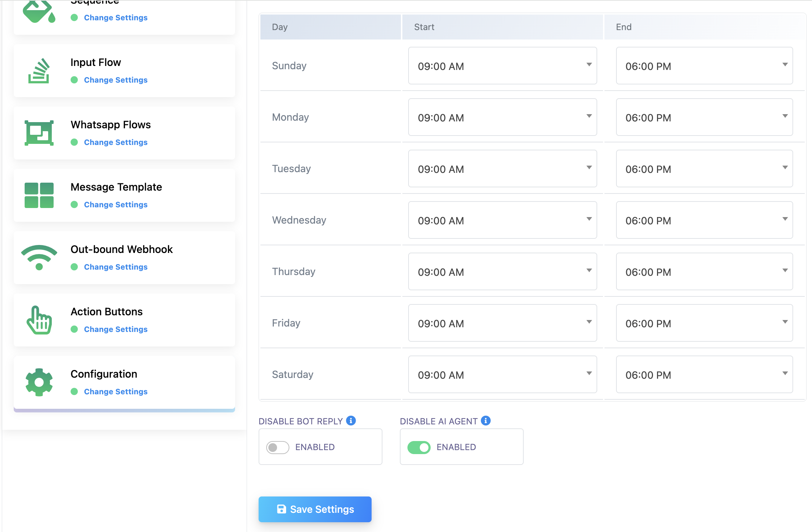Click Change Settings under Out-bound Webhook
This screenshot has width=812, height=532.
tap(116, 267)
